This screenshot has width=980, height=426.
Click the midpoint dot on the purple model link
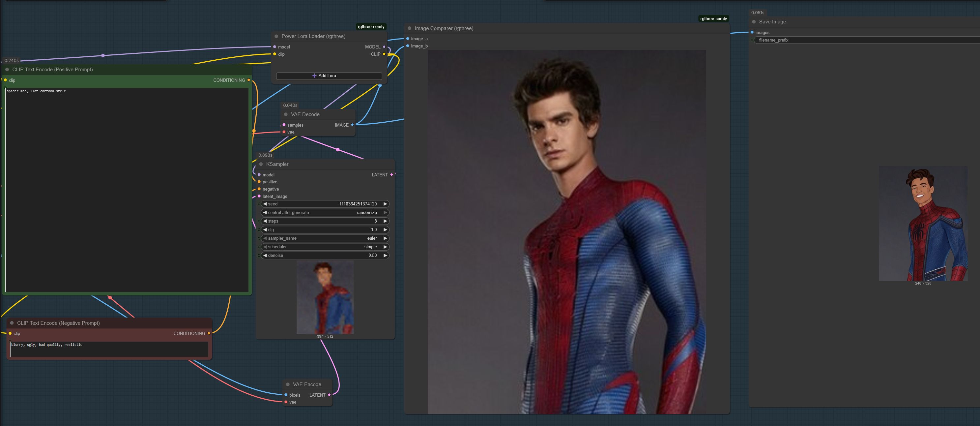point(103,56)
